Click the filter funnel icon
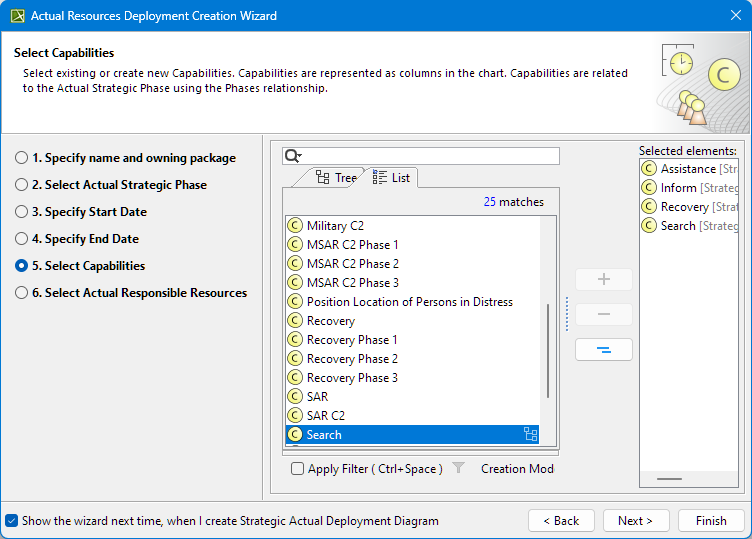This screenshot has width=752, height=539. 459,468
